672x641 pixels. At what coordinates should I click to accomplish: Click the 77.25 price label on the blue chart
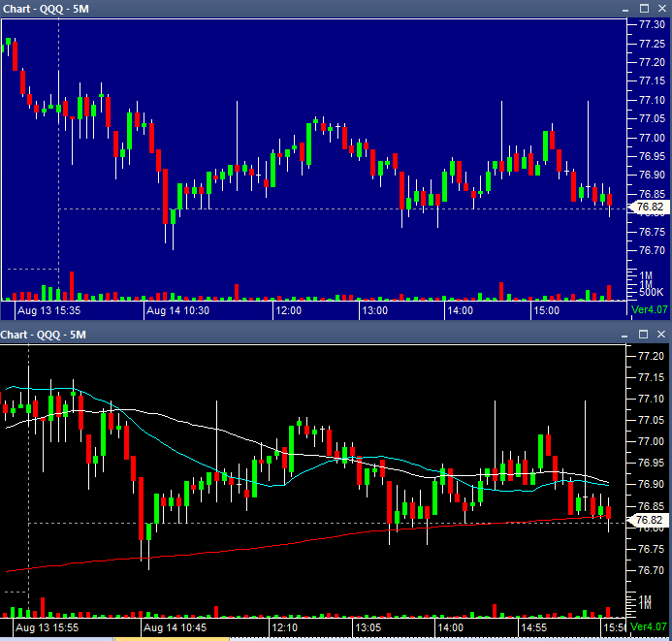(652, 44)
